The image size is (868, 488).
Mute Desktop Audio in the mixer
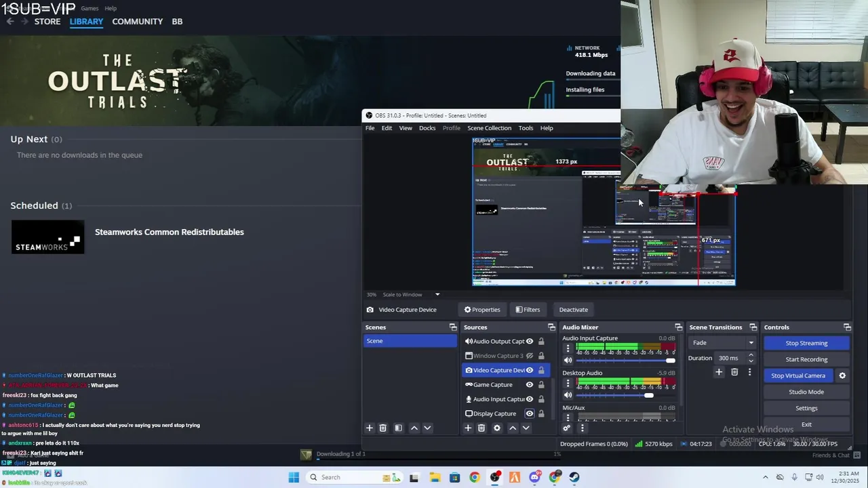[x=568, y=395]
